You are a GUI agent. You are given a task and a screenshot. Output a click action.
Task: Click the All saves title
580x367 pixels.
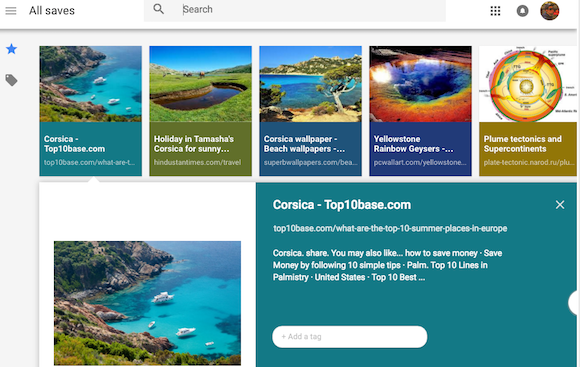[52, 11]
